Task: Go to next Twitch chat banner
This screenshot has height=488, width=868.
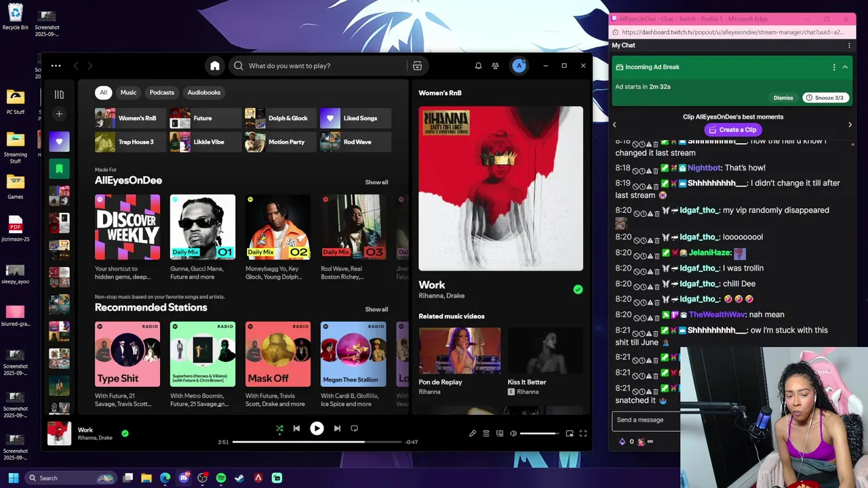Action: 850,125
